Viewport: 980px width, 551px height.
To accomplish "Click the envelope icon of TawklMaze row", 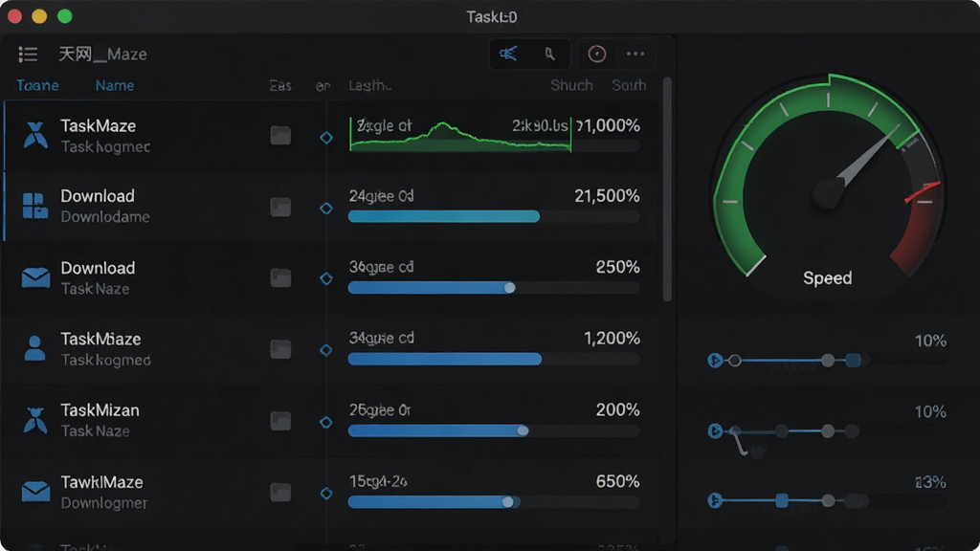I will click(35, 492).
